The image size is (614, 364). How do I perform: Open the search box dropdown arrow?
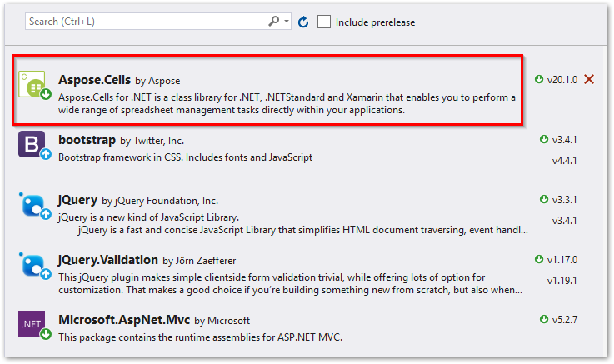(x=287, y=22)
